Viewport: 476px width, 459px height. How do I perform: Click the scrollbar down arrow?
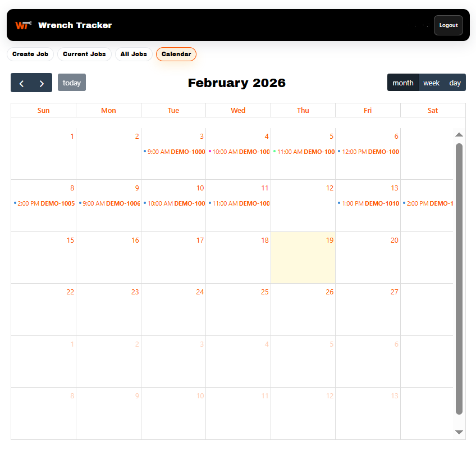click(459, 433)
